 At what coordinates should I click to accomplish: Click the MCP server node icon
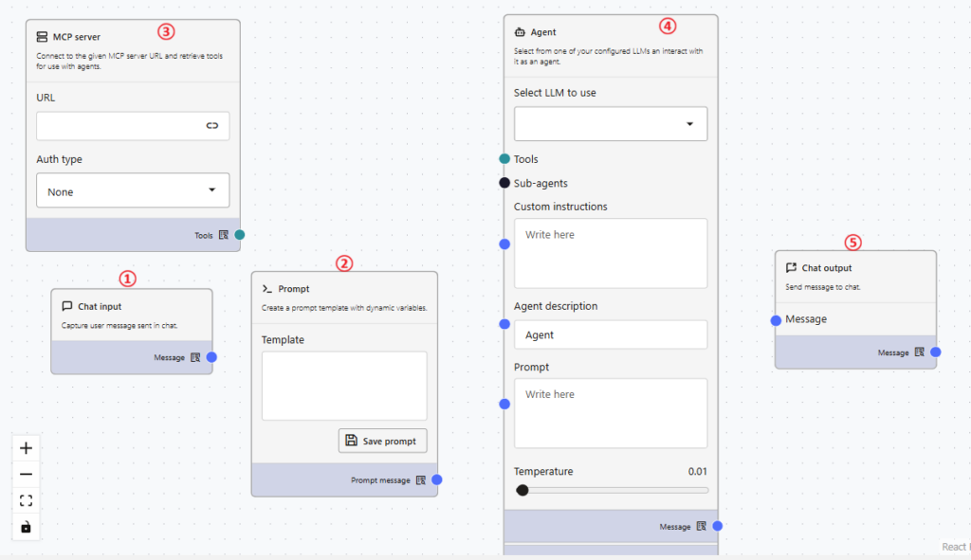[42, 37]
